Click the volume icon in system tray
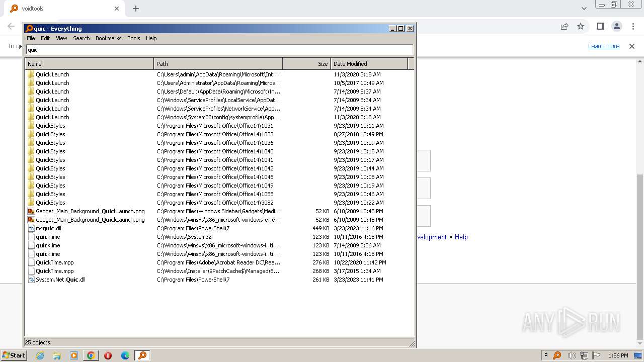 (x=572, y=355)
